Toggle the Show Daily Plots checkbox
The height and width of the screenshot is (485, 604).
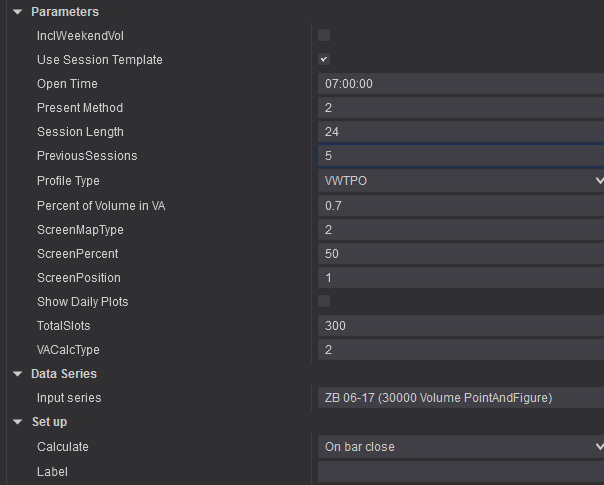pos(324,301)
